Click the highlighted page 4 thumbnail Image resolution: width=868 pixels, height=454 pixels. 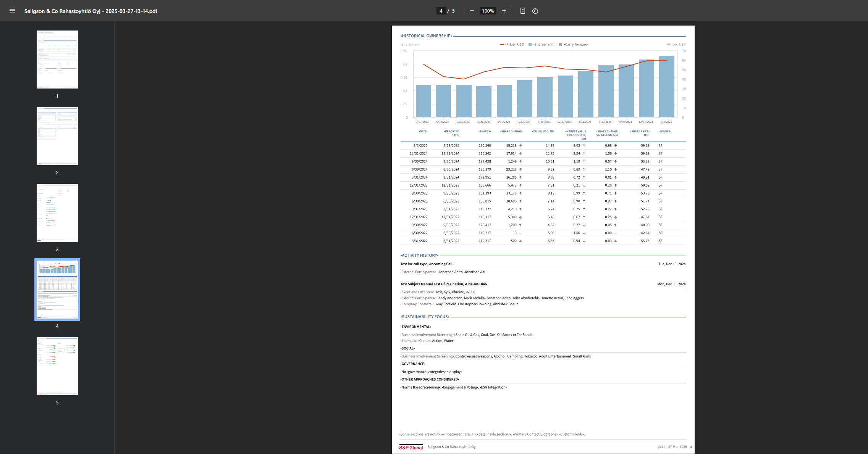pyautogui.click(x=57, y=290)
